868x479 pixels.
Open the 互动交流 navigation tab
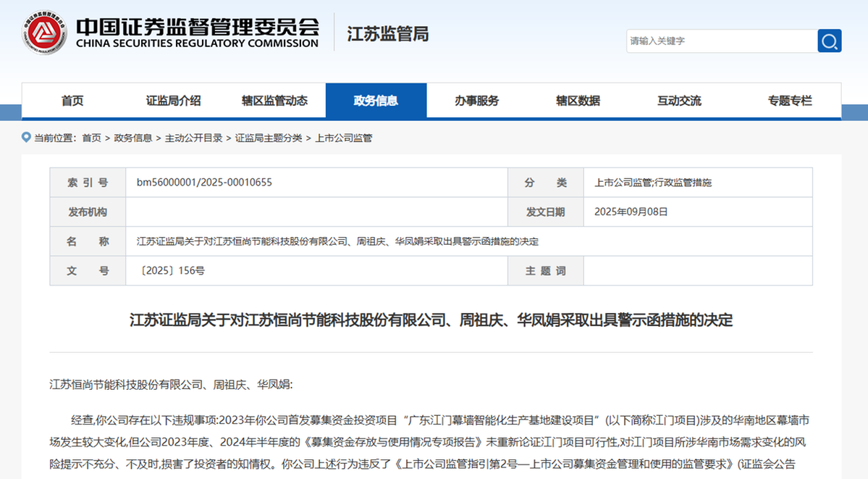point(679,101)
